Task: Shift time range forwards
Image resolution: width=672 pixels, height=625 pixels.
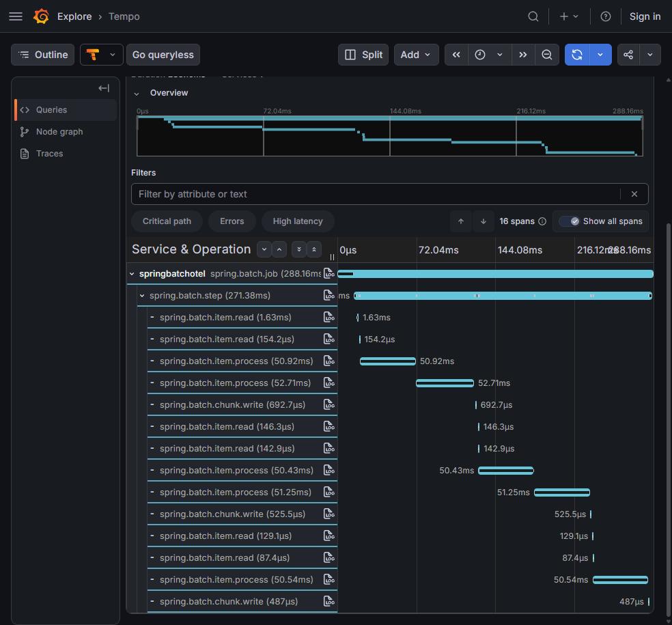Action: (523, 55)
